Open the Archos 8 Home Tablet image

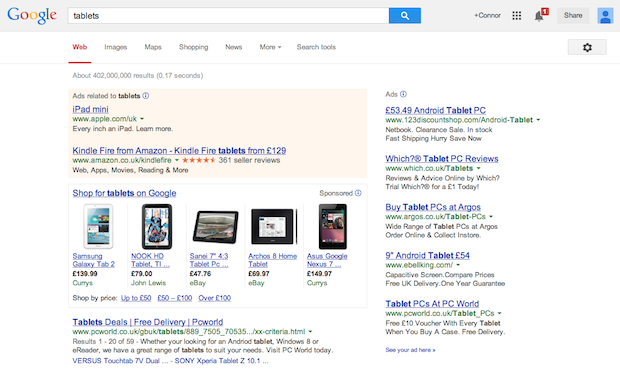[274, 227]
